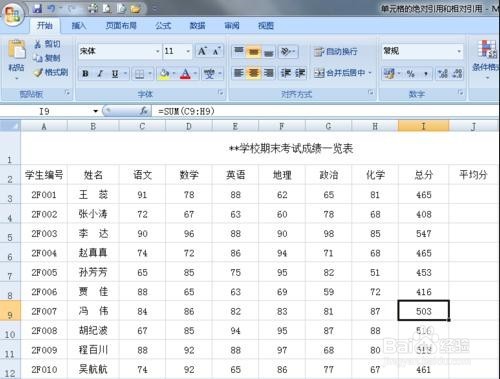Open the clipboard 剪贴板 dialog launcher
The width and height of the screenshot is (500, 379).
tap(68, 93)
